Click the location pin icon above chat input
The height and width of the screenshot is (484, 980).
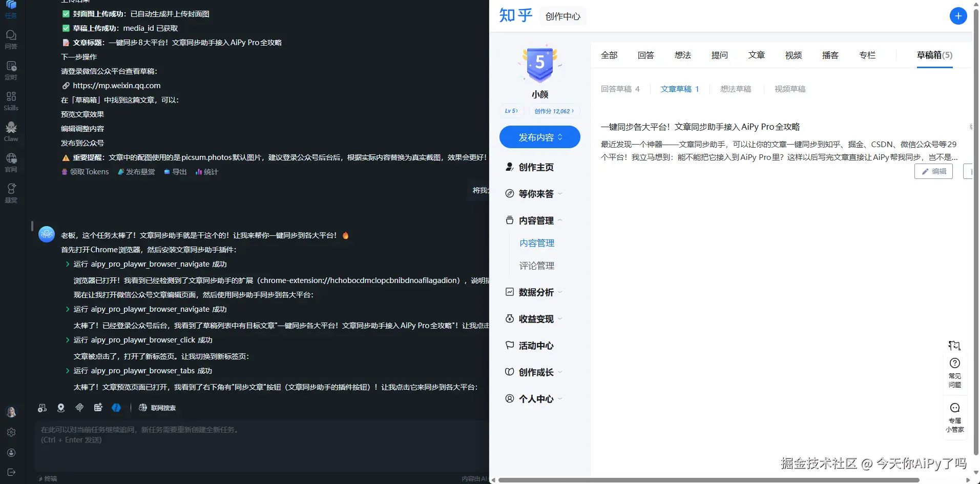coord(61,408)
